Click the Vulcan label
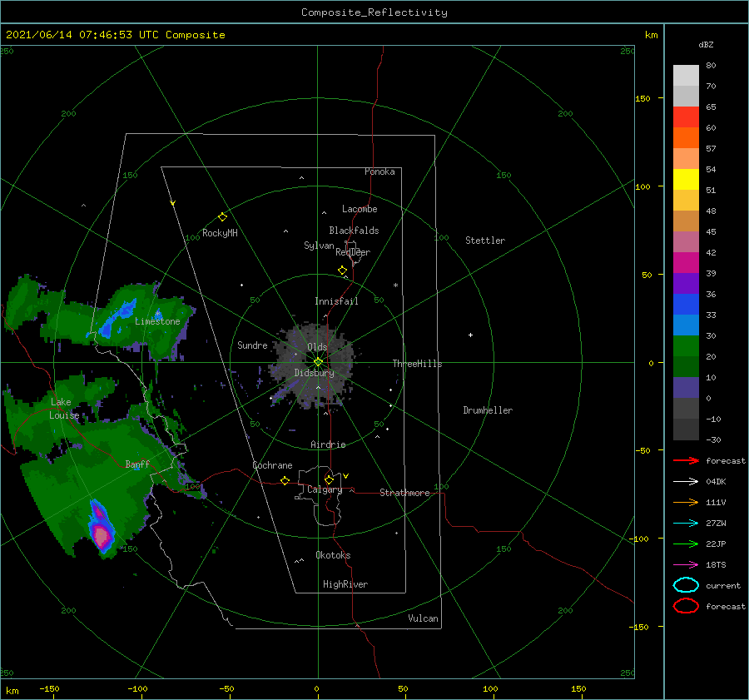This screenshot has height=700, width=749. 424,618
